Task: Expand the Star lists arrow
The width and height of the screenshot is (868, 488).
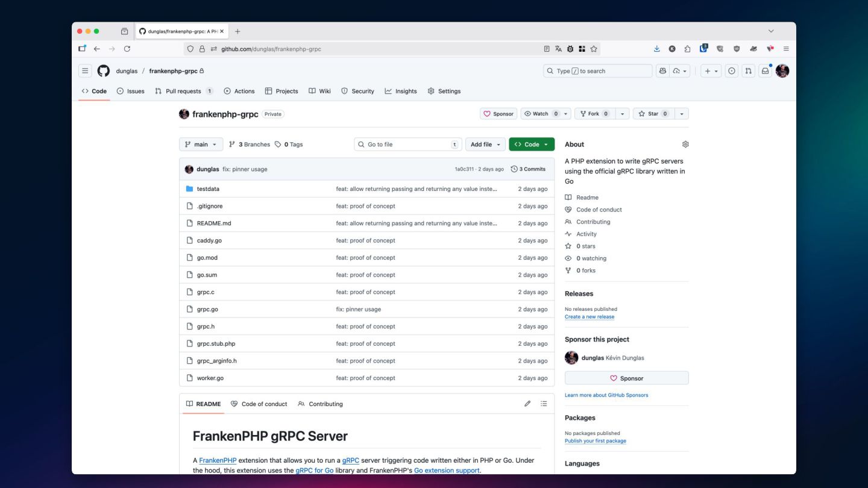Action: click(682, 114)
